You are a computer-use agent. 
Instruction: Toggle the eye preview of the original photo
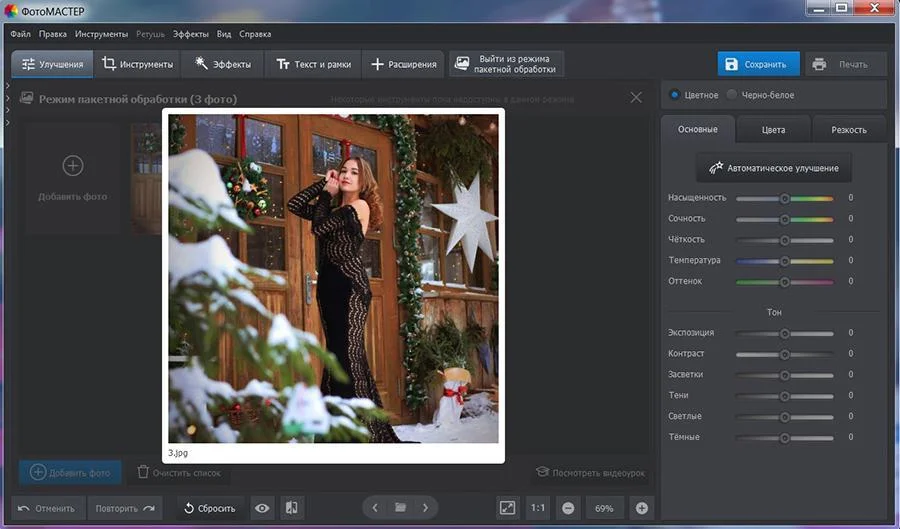pyautogui.click(x=262, y=508)
